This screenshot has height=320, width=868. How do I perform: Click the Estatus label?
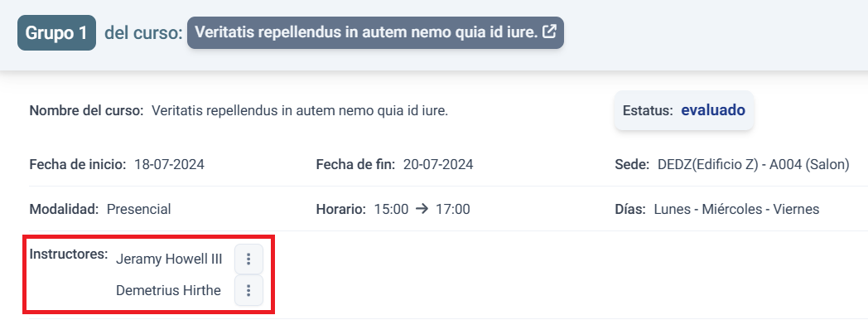point(648,110)
